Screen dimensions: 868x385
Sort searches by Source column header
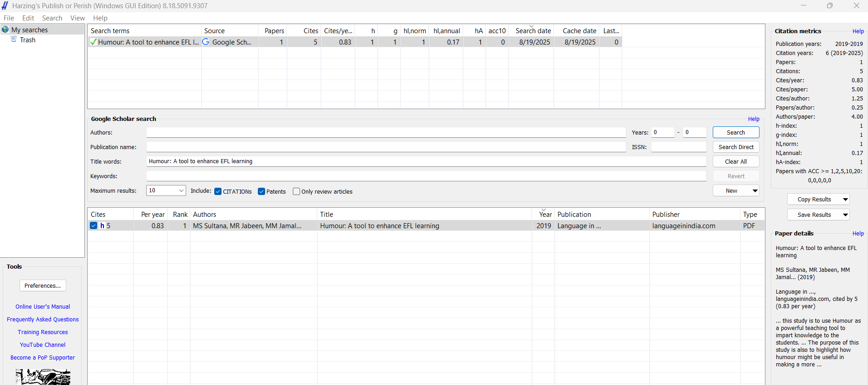click(230, 31)
